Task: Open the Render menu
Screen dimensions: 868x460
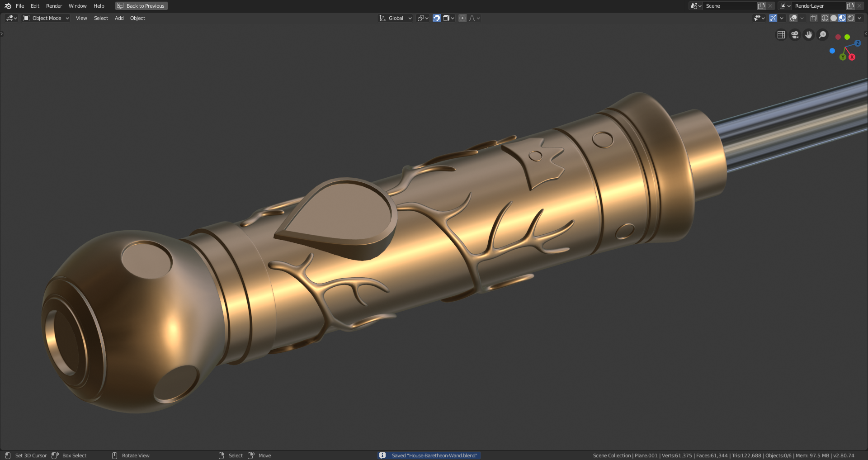Action: pyautogui.click(x=54, y=6)
